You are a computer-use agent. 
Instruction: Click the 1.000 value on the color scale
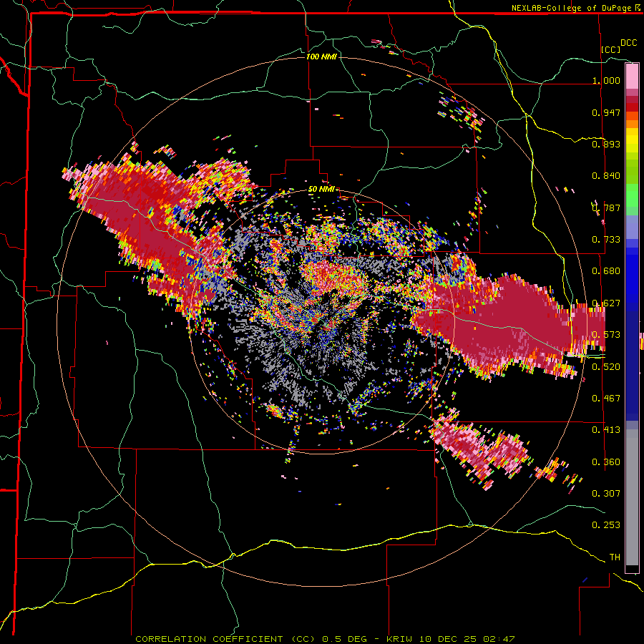click(606, 80)
